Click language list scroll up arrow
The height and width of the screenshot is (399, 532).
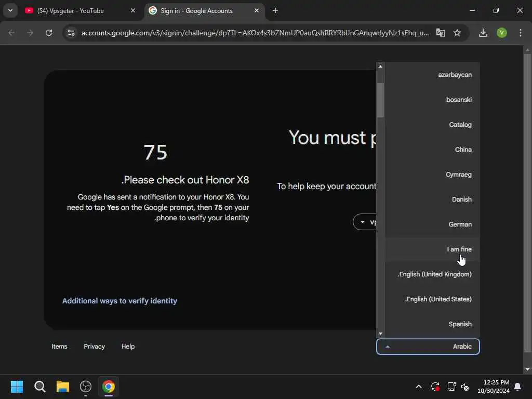click(x=380, y=66)
